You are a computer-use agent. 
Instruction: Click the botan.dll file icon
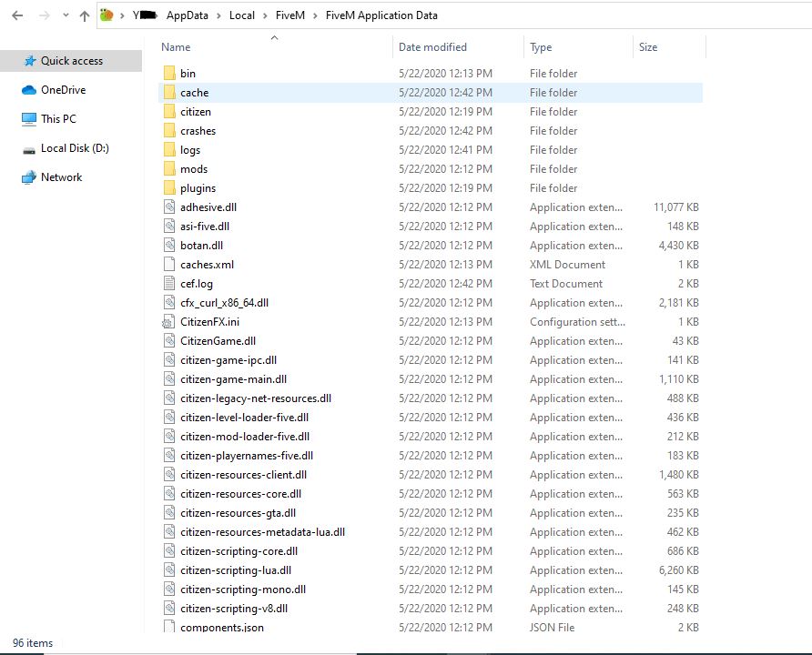click(x=169, y=246)
